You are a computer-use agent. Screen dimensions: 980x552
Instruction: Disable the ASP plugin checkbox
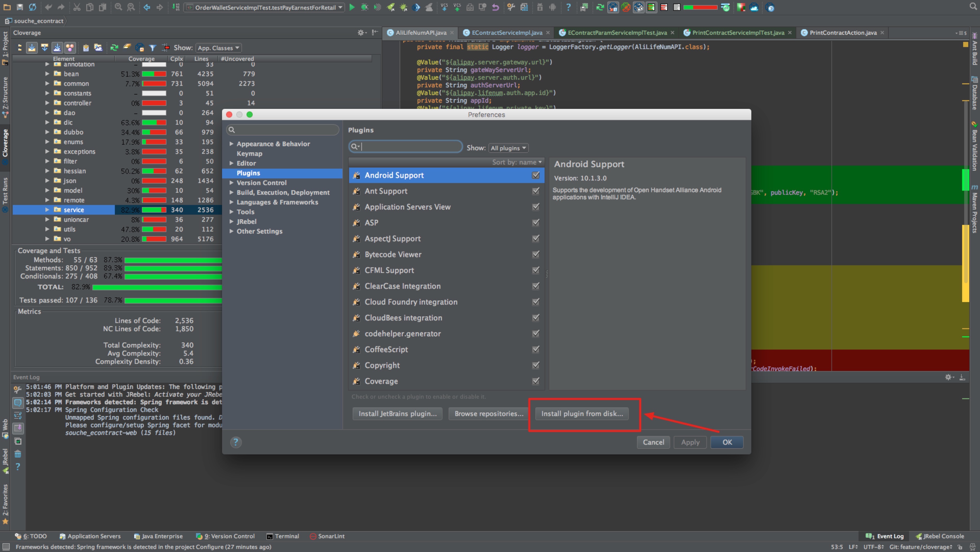(x=536, y=223)
